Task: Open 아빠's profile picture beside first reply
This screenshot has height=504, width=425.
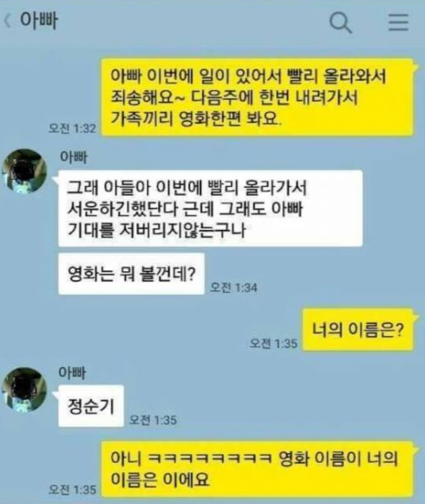Action: [24, 171]
